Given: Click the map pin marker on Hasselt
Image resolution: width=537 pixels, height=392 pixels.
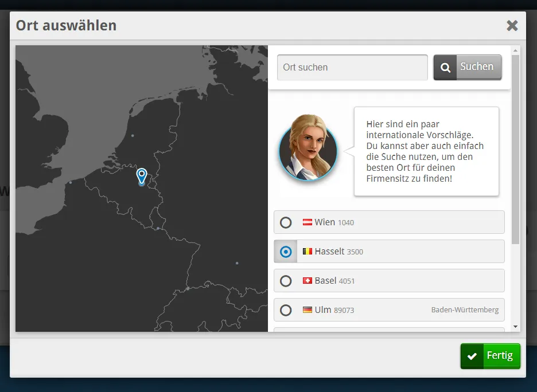Looking at the screenshot, I should pyautogui.click(x=142, y=175).
